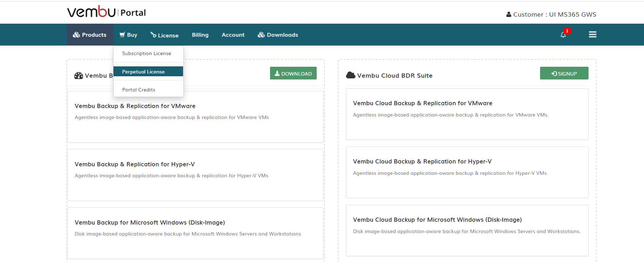This screenshot has height=262, width=644.
Task: Open the Buy menu
Action: [x=128, y=35]
